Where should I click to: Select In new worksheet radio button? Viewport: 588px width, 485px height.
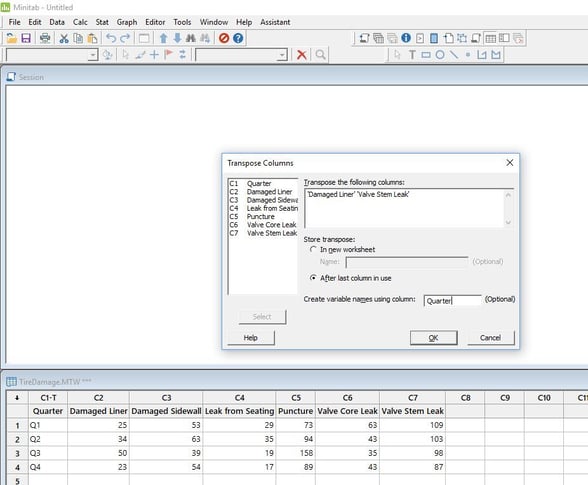313,249
